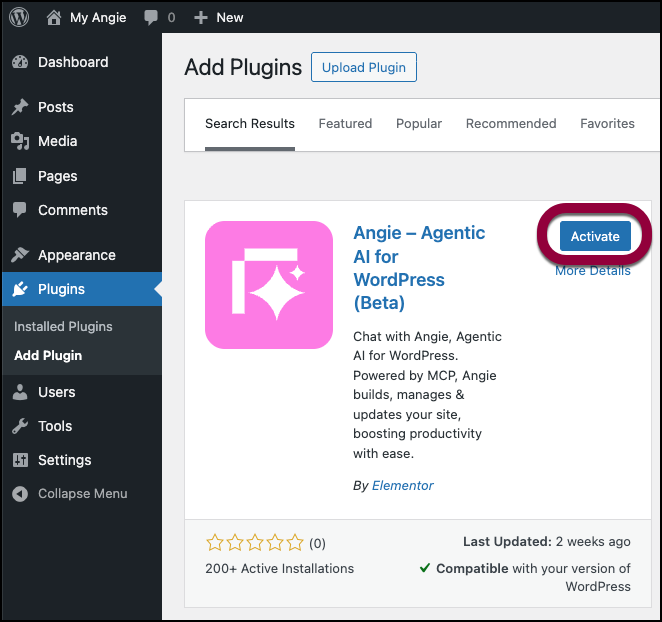The height and width of the screenshot is (622, 662).
Task: Click the pink Angie plugin thumbnail
Action: tap(269, 285)
